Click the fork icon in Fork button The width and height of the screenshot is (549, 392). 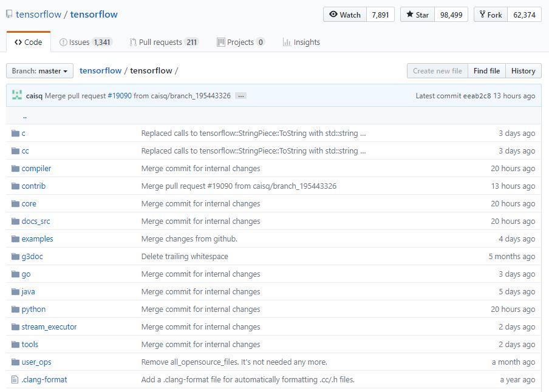482,15
